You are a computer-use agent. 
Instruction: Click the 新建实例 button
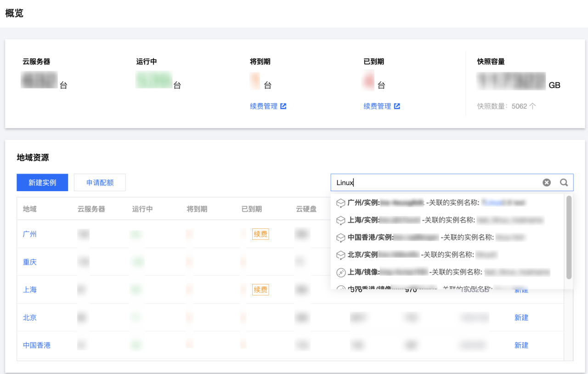pyautogui.click(x=42, y=182)
